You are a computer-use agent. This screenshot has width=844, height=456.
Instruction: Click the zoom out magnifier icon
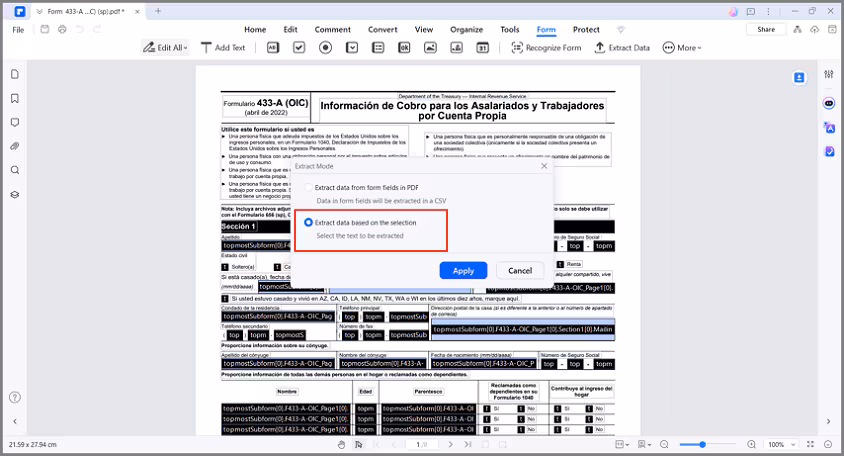[664, 445]
